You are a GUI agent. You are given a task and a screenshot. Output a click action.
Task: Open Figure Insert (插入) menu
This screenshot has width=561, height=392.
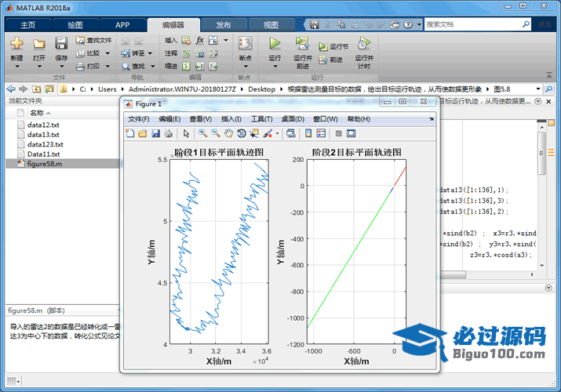coord(231,119)
